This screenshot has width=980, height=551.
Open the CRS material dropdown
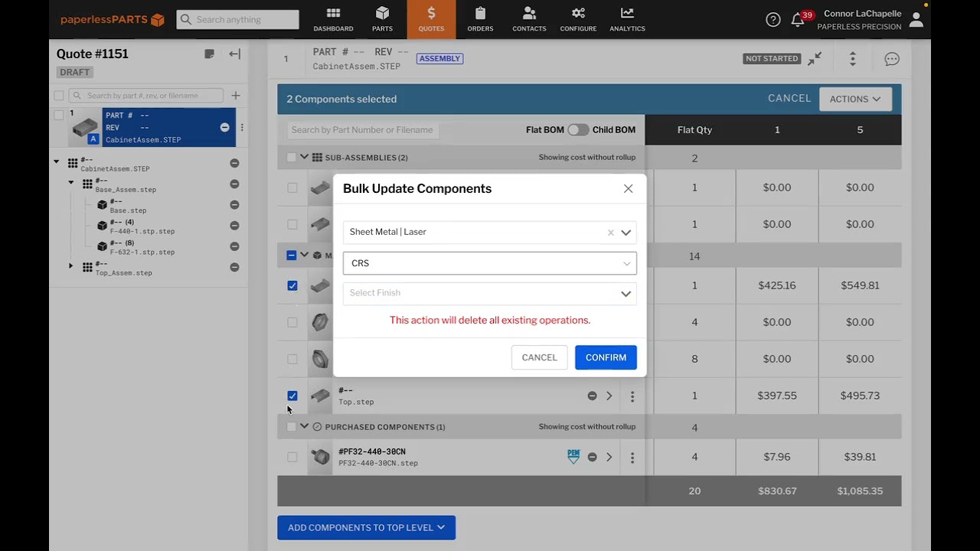click(490, 263)
